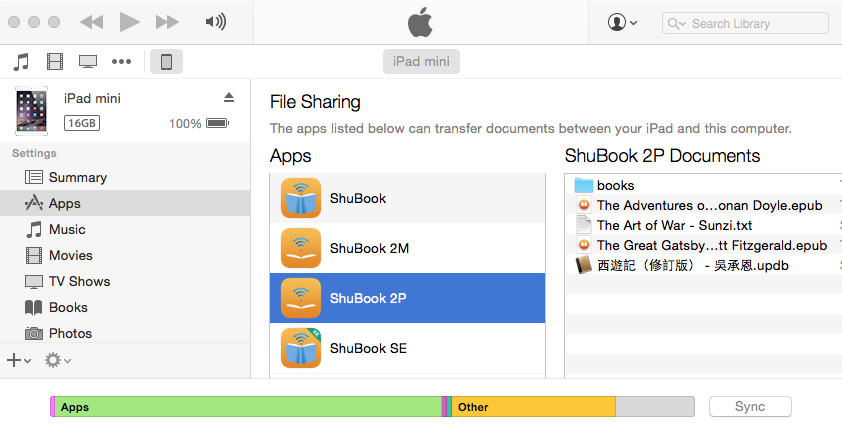
Task: Open Books in the settings sidebar
Action: (125, 307)
